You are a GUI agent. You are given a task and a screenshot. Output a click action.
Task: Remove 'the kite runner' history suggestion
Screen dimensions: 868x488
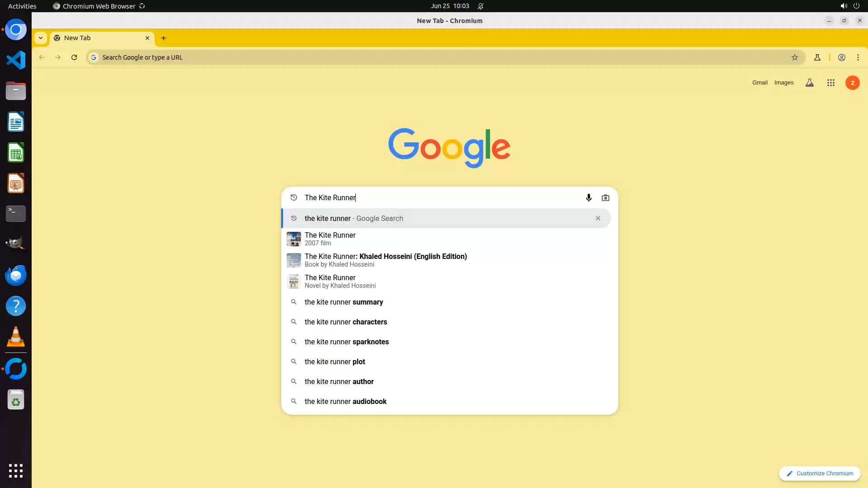[x=598, y=218]
